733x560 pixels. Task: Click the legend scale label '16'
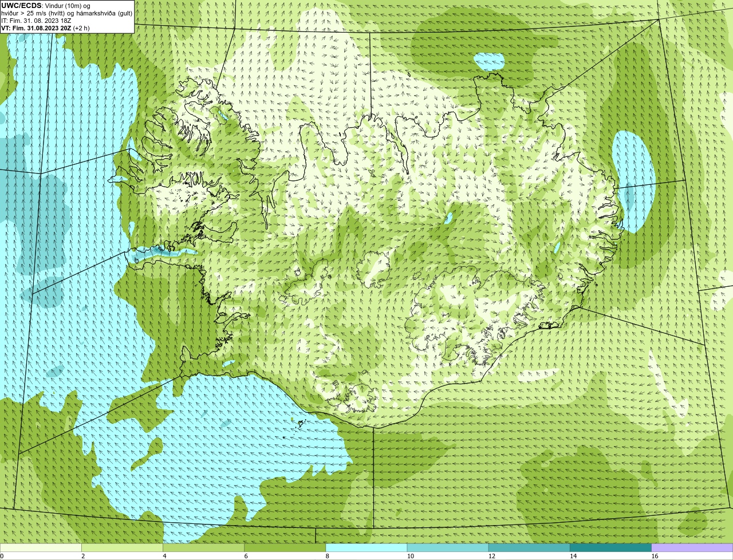pyautogui.click(x=655, y=556)
